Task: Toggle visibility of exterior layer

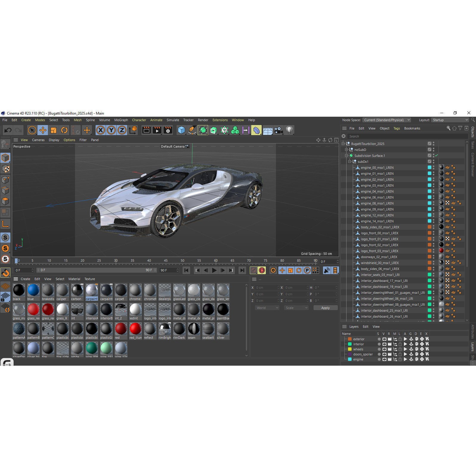Action: [x=384, y=339]
